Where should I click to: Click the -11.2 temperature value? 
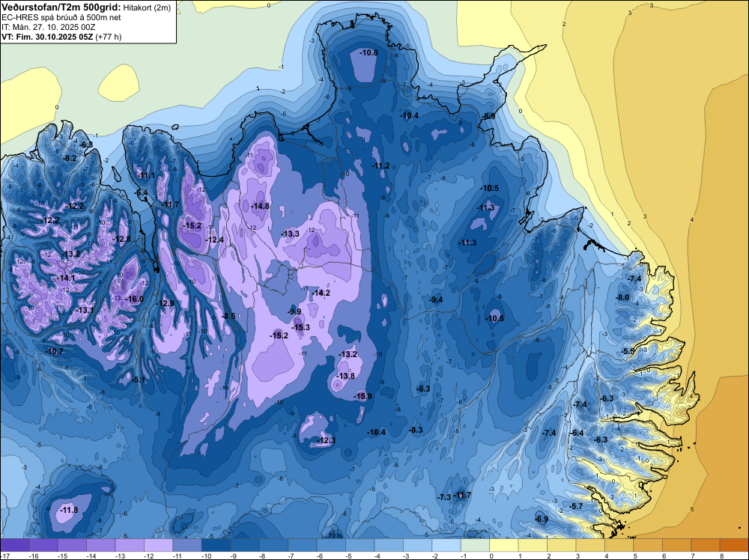pos(380,165)
